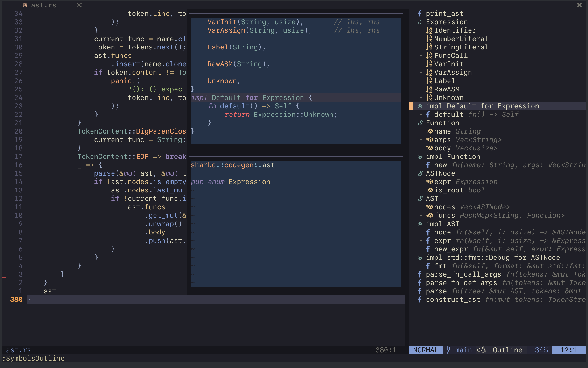Click the :SymbolsOutline command line
The width and height of the screenshot is (588, 368).
(x=33, y=358)
